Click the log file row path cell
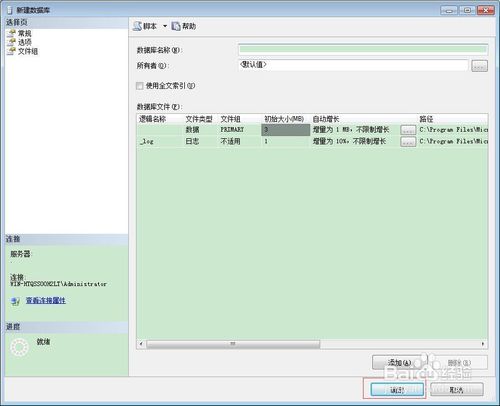Screen dimensions: 500x406 click(x=453, y=141)
